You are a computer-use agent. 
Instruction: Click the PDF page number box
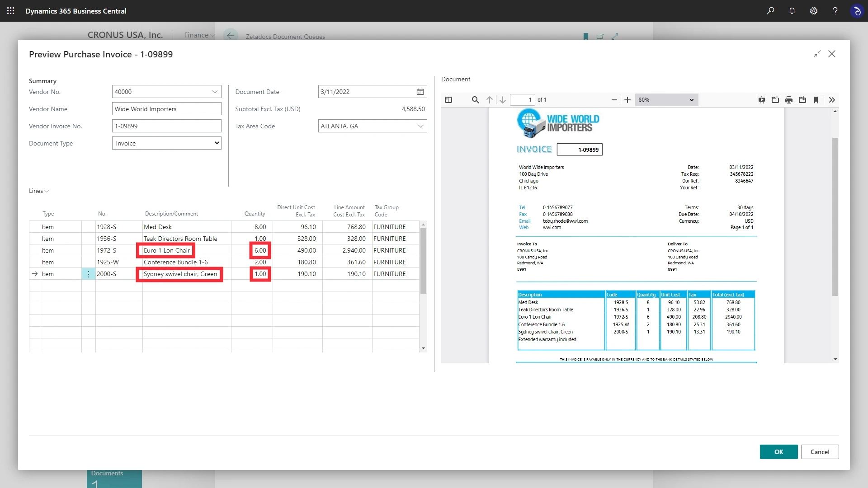(522, 100)
